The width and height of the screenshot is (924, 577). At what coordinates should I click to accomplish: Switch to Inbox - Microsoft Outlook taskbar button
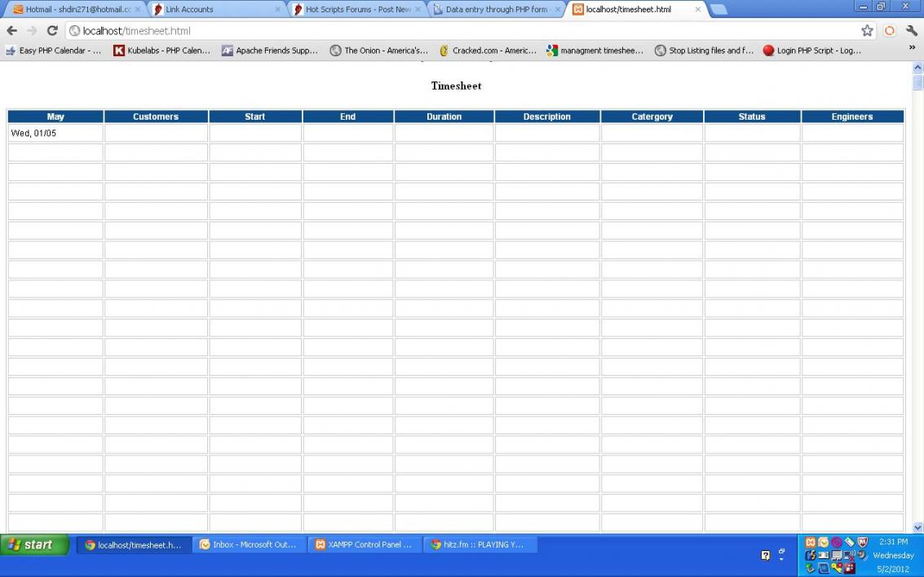click(x=249, y=544)
